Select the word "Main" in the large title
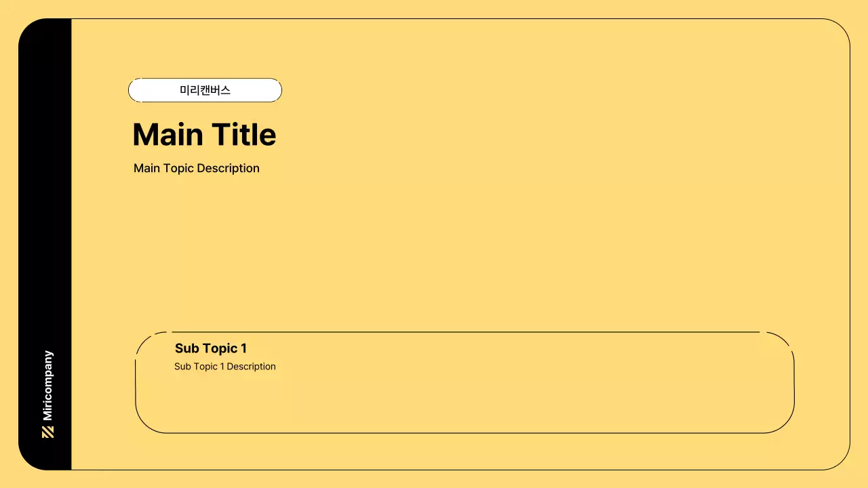 coord(168,135)
